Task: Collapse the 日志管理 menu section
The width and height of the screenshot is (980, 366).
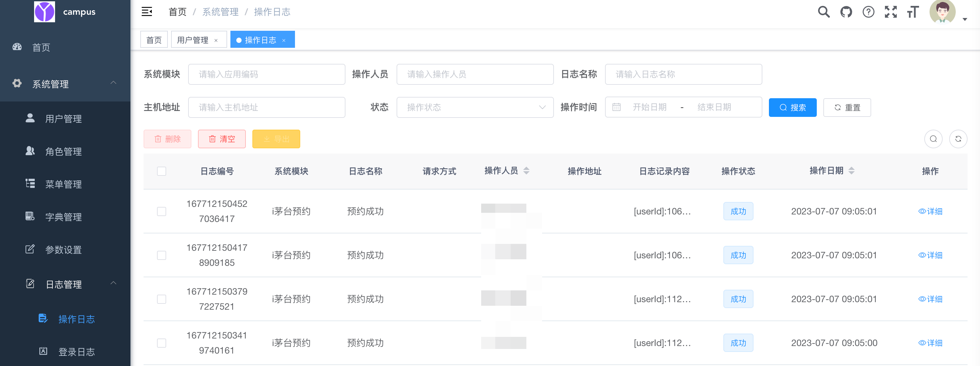Action: coord(113,284)
